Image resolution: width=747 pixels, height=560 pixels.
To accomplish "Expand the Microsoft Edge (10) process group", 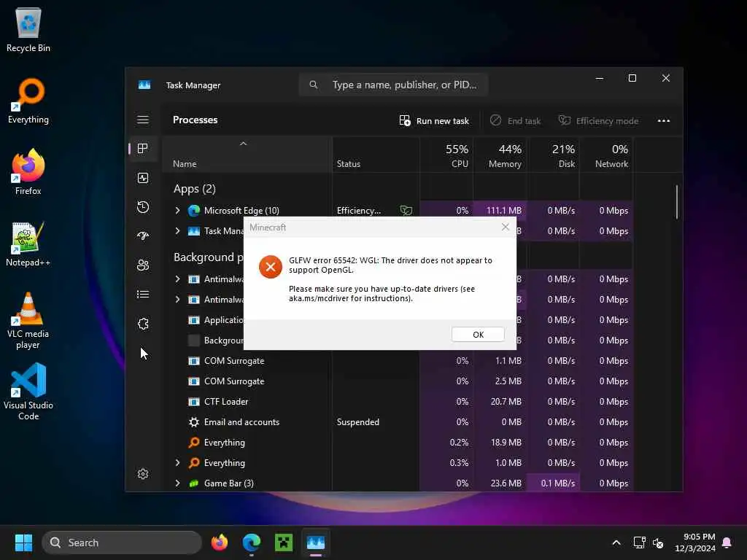I will 178,211.
